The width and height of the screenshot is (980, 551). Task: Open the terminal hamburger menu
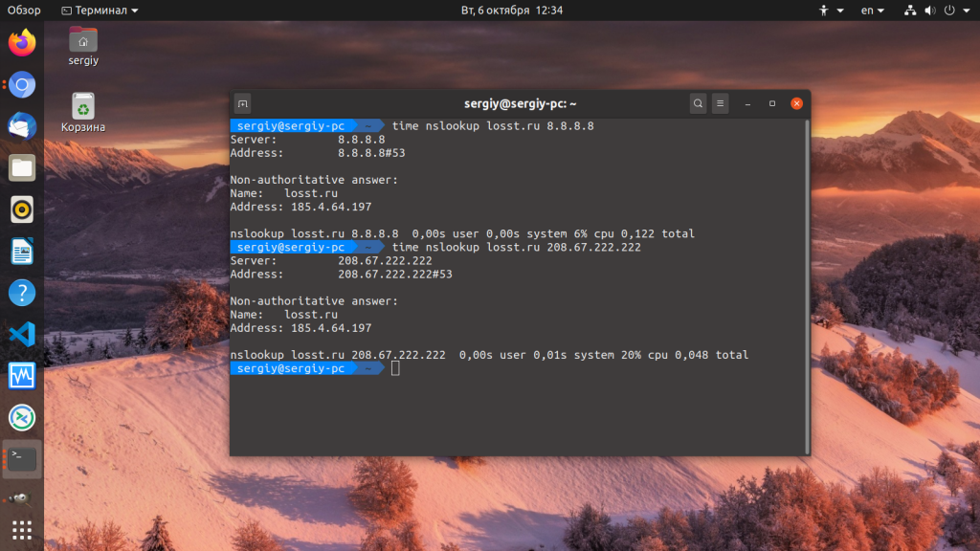coord(721,103)
